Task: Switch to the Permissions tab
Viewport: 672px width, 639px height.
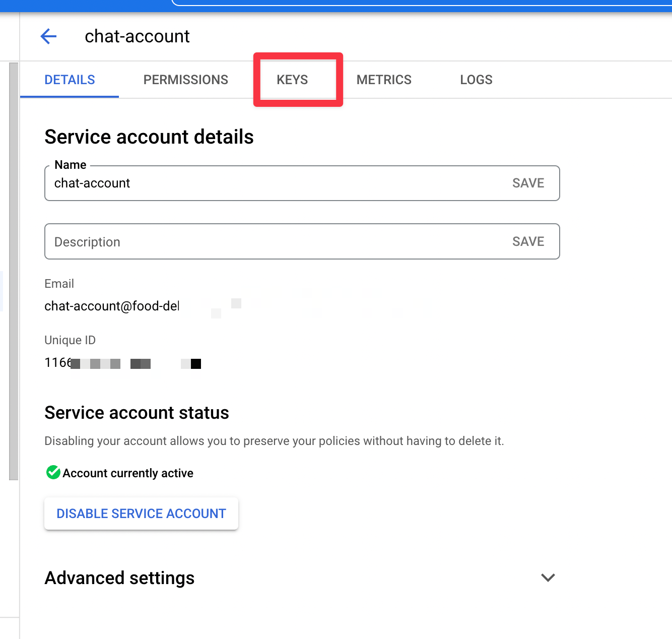Action: (185, 80)
